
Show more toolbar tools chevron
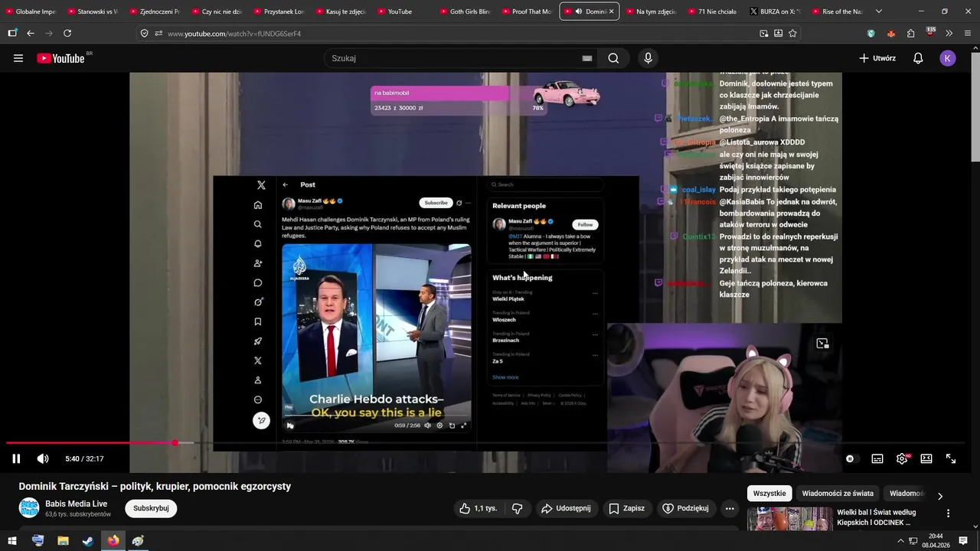[949, 33]
